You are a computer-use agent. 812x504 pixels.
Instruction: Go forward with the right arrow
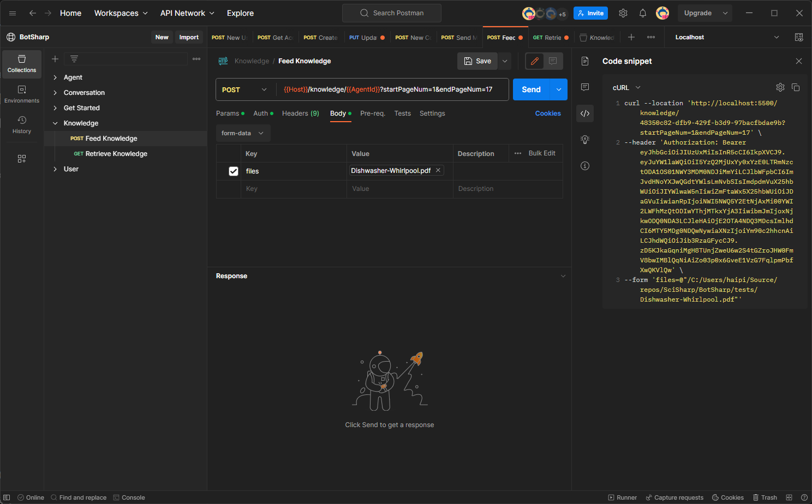(x=48, y=13)
